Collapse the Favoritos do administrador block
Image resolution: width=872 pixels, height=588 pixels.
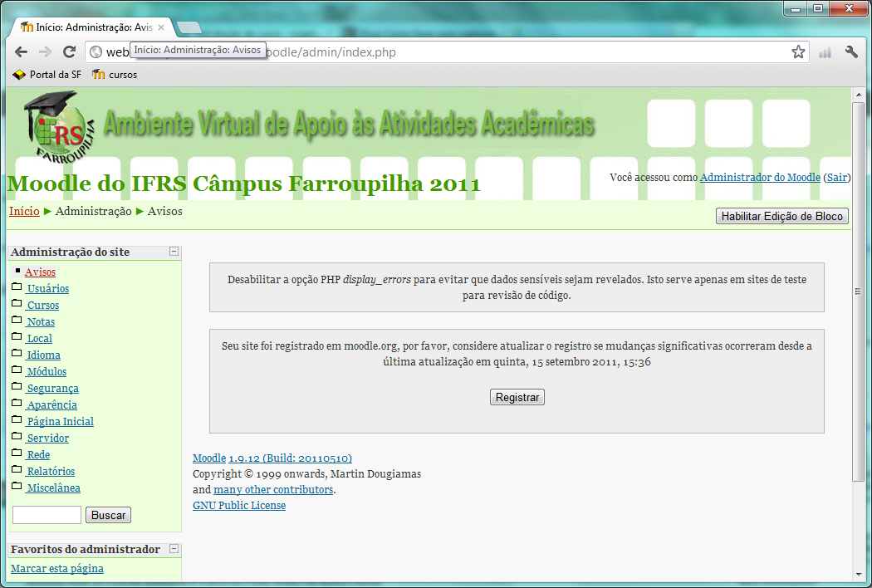click(174, 549)
